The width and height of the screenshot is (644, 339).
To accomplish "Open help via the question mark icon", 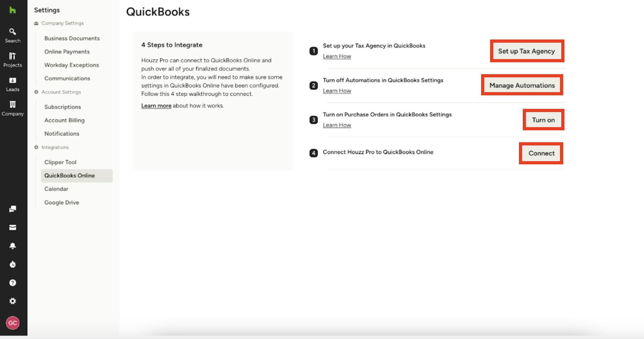I will pyautogui.click(x=13, y=282).
